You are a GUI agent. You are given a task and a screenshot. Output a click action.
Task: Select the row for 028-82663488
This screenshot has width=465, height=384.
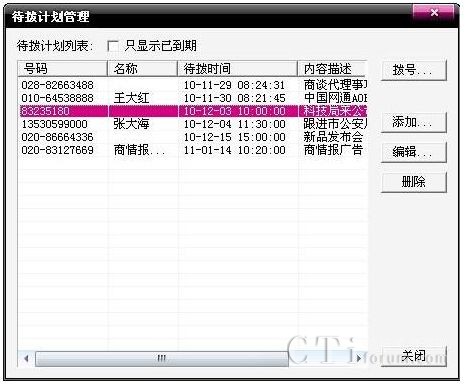[193, 85]
